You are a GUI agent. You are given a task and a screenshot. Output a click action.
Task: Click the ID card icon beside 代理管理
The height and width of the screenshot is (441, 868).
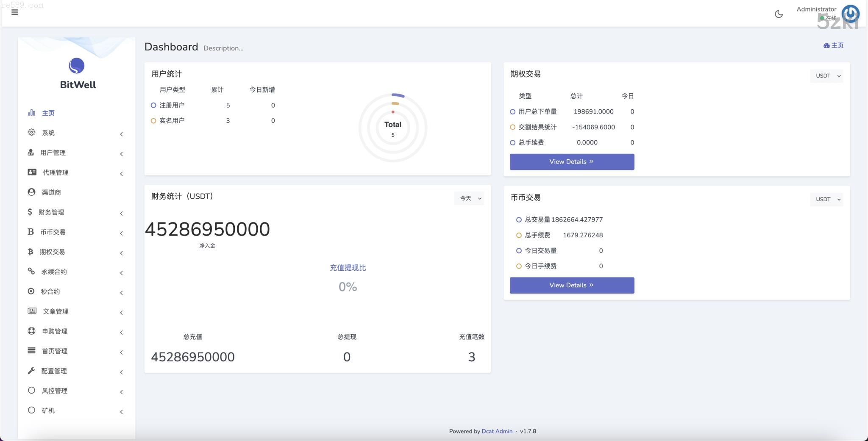[32, 172]
